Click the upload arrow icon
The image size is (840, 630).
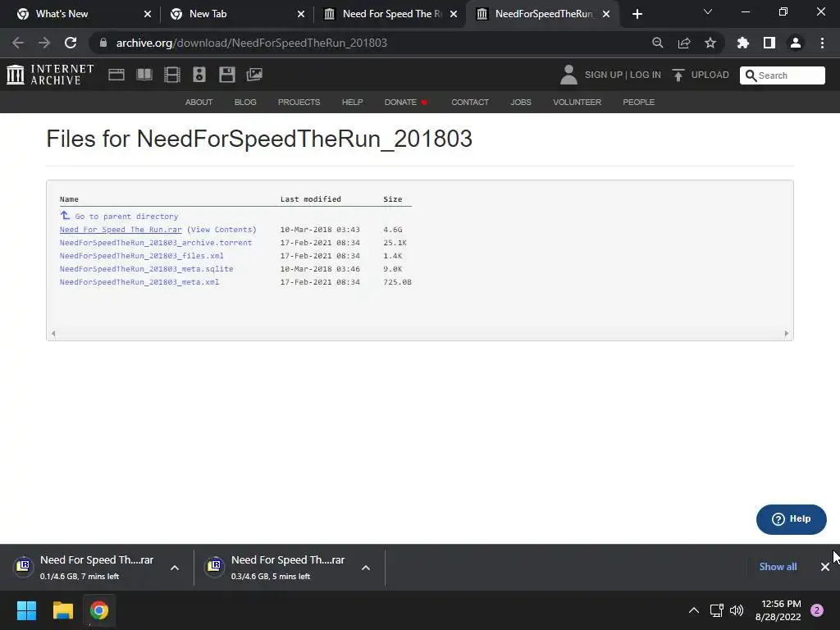click(x=678, y=75)
